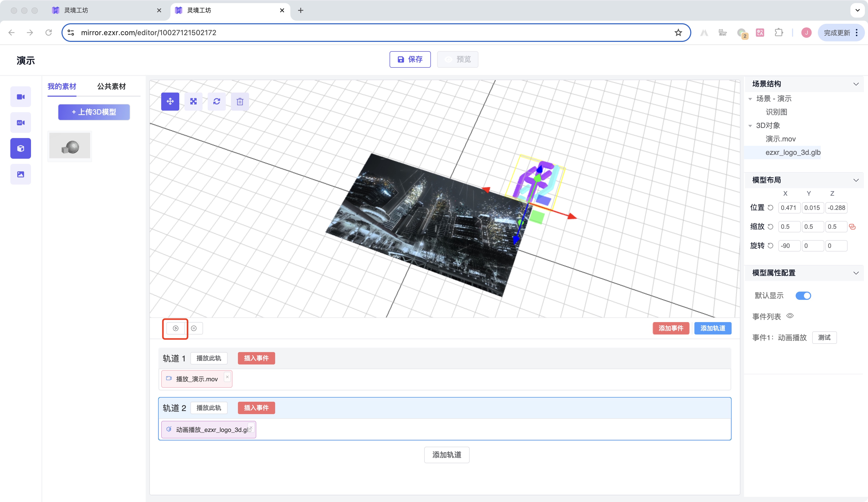Click 播放此轨 for 轨道 2
This screenshot has width=868, height=502.
click(209, 408)
